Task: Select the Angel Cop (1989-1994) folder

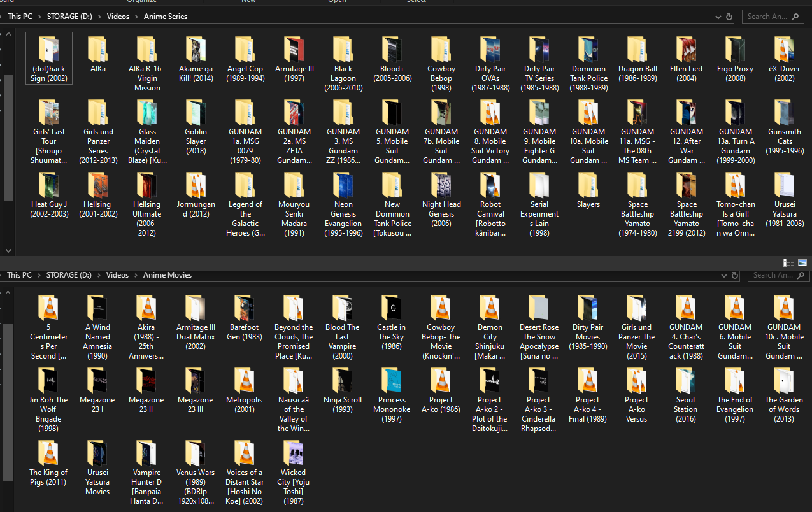Action: click(245, 58)
